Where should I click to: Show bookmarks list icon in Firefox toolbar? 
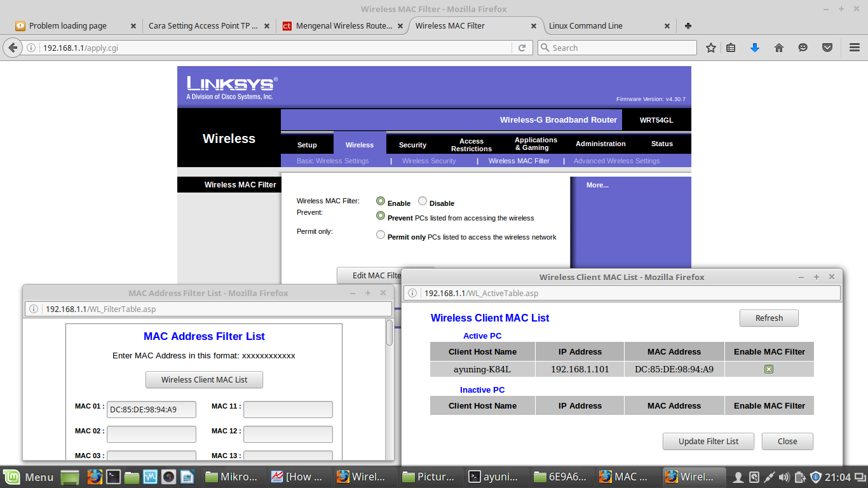pyautogui.click(x=731, y=48)
